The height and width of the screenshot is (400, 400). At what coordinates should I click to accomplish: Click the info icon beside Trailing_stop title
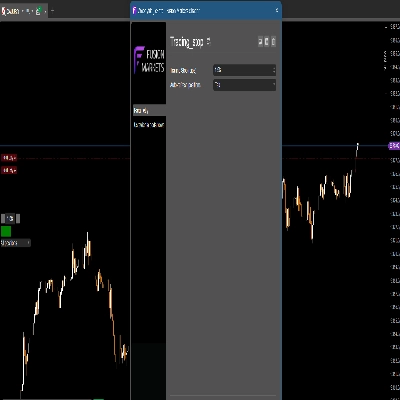[x=208, y=41]
